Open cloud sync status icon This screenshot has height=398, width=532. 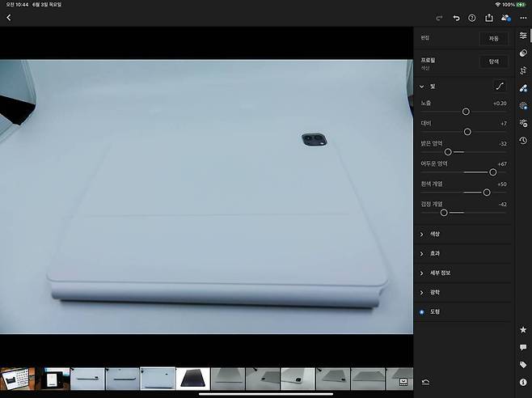point(506,17)
